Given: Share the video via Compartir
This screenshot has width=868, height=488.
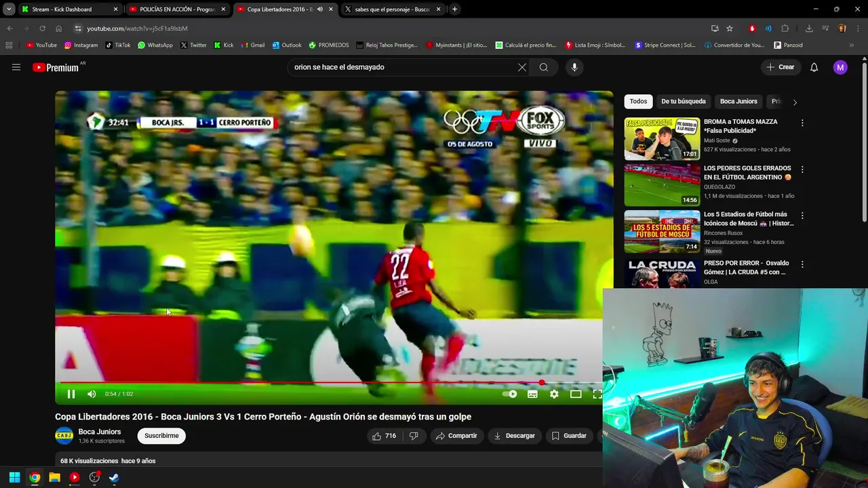Looking at the screenshot, I should pyautogui.click(x=456, y=436).
